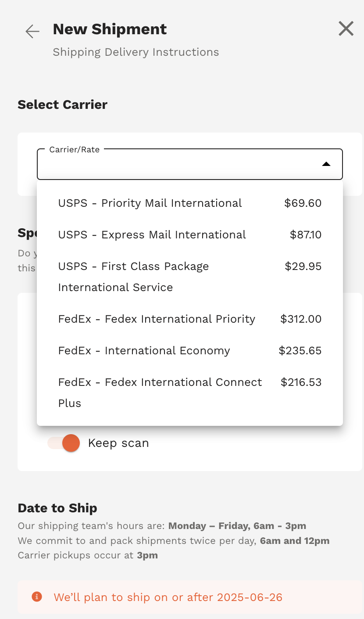Choose USPS Express Mail International option
This screenshot has width=364, height=619.
tap(152, 235)
